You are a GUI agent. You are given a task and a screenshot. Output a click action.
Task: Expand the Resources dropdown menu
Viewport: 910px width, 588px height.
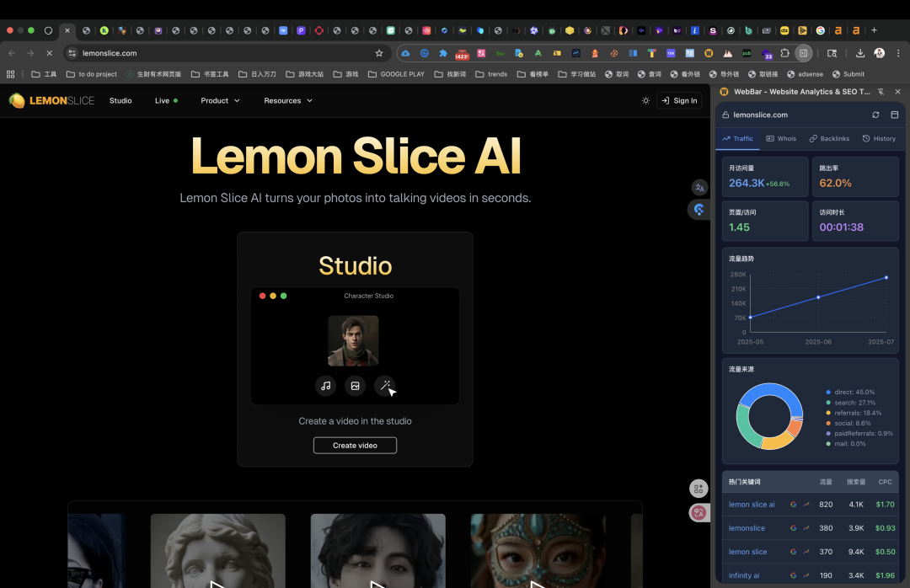pos(288,100)
